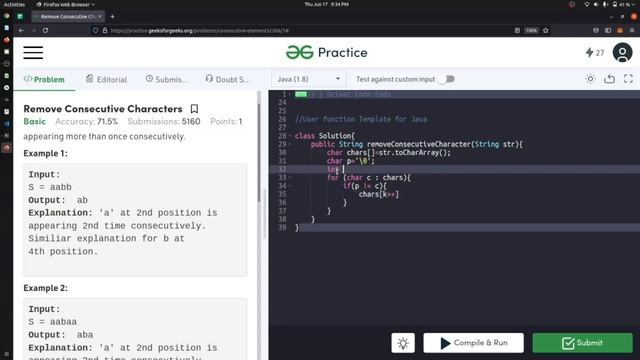Click Activities in the top bar
640x360 pixels.
pyautogui.click(x=14, y=4)
